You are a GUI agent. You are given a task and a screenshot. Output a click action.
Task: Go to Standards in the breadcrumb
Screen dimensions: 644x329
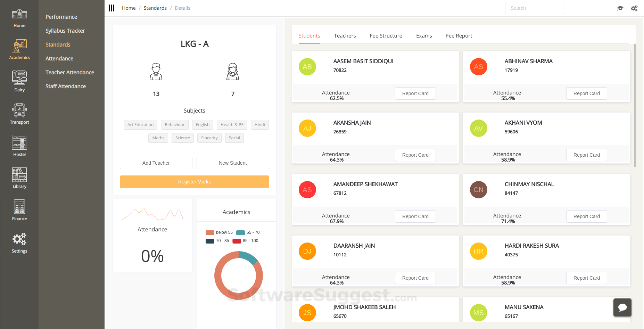click(155, 8)
